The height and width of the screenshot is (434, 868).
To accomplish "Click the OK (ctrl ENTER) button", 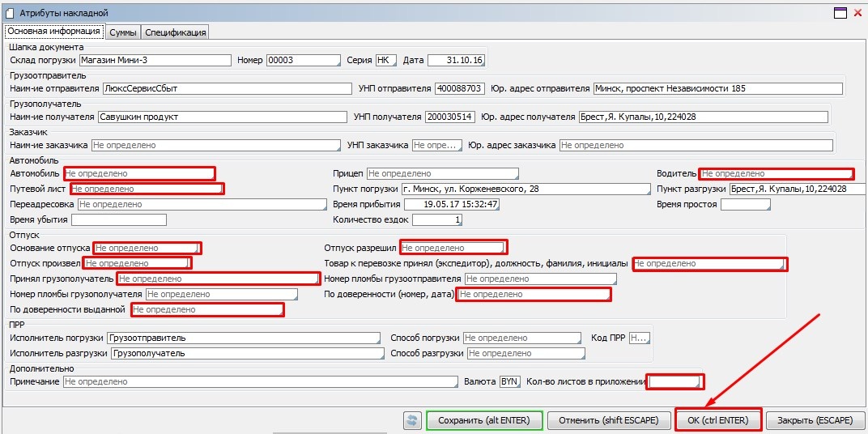I will (x=717, y=420).
